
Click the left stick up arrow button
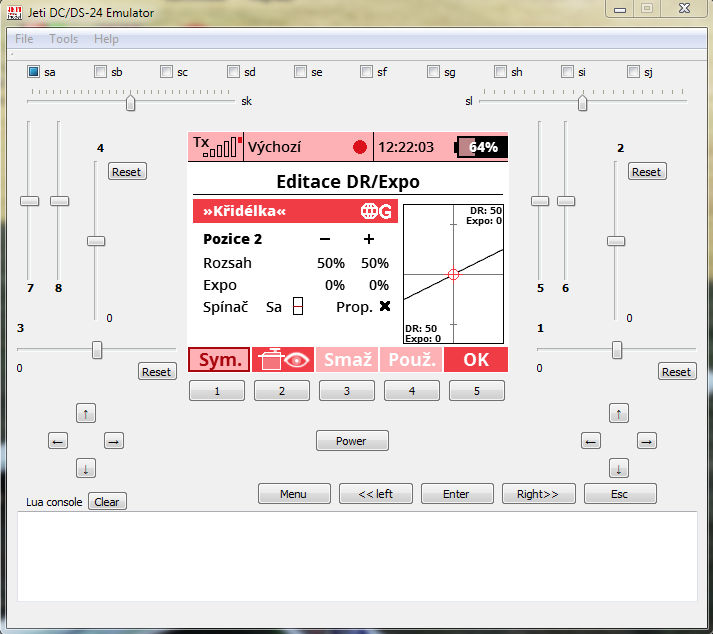(x=86, y=413)
